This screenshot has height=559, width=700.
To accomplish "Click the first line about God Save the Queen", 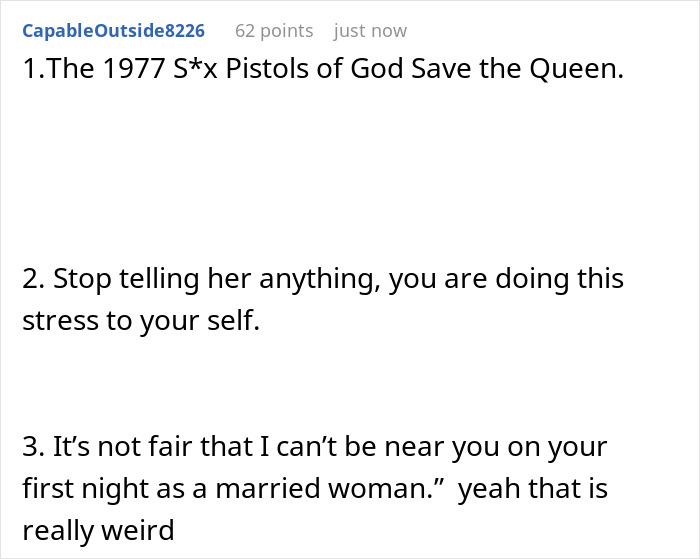I will coord(323,69).
